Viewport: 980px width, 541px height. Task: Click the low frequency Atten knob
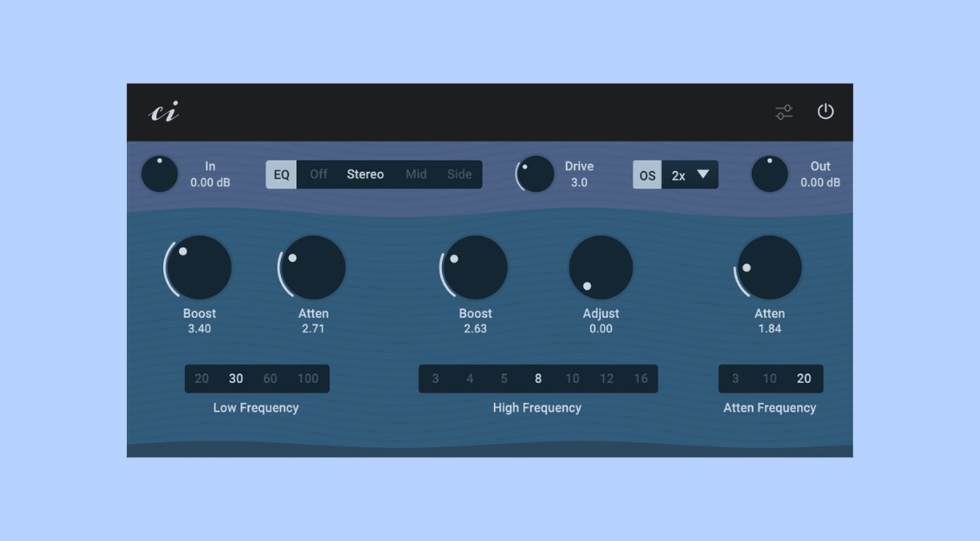click(313, 267)
